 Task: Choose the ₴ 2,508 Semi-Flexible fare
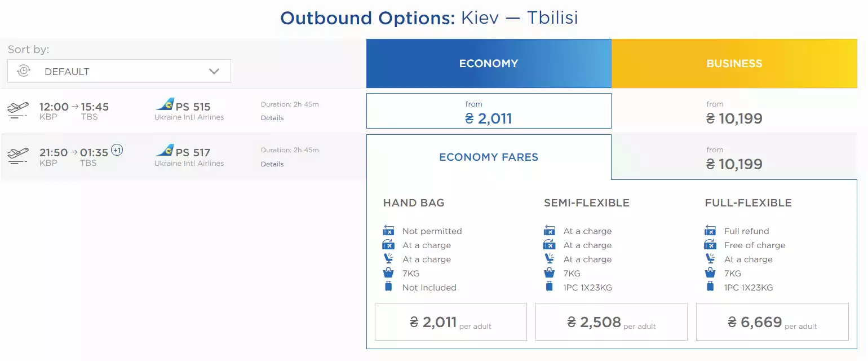[x=611, y=322]
